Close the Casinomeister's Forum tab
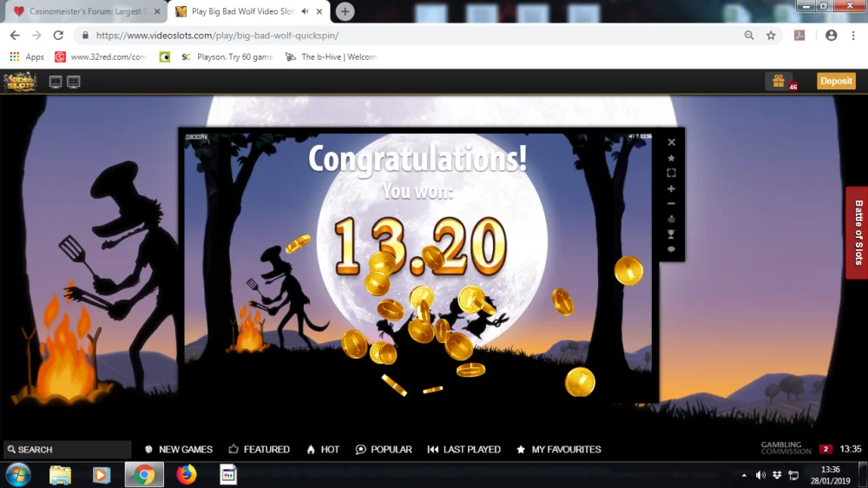 coord(157,11)
